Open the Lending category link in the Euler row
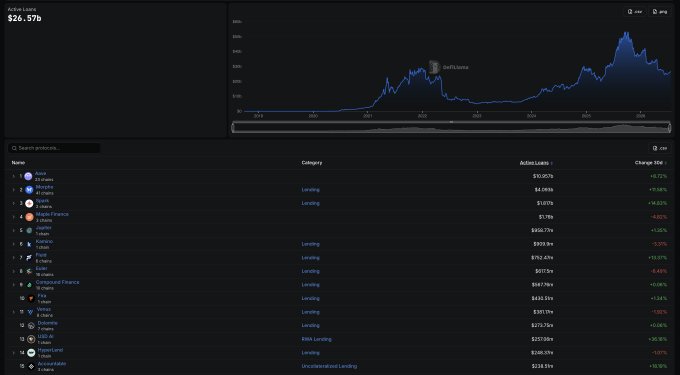Screen dimensions: 680x375 pos(311,271)
